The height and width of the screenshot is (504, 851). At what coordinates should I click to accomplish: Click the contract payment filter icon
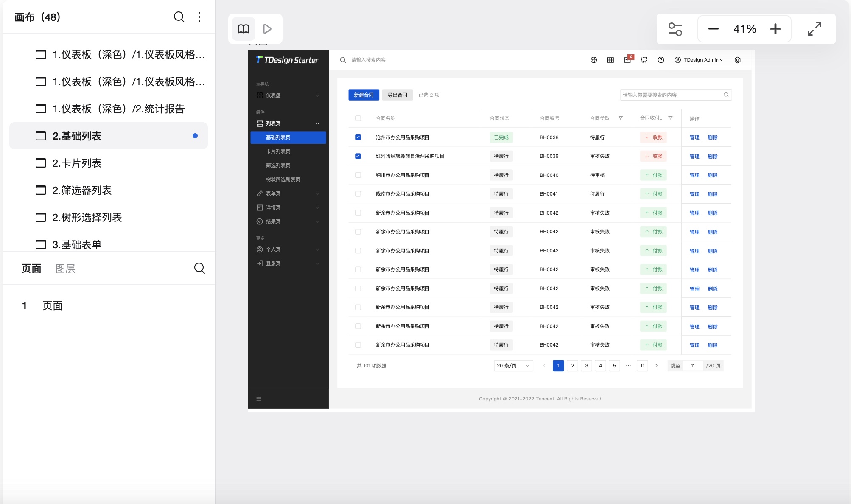670,118
